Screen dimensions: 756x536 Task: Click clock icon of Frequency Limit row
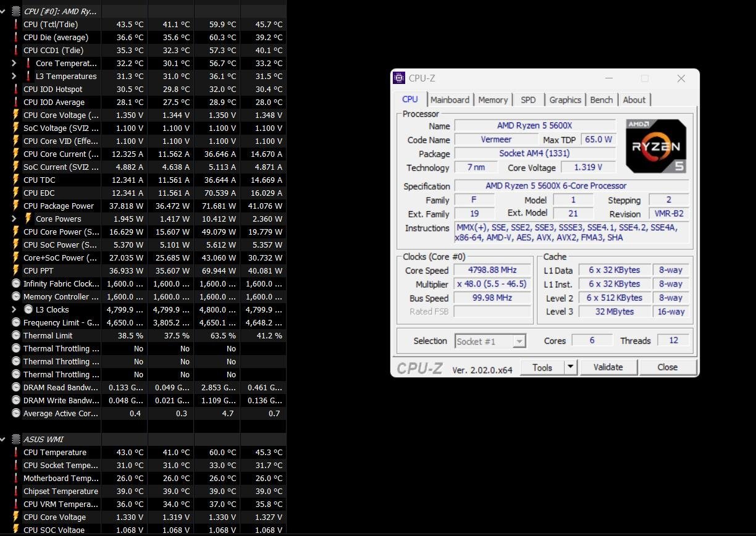[16, 322]
